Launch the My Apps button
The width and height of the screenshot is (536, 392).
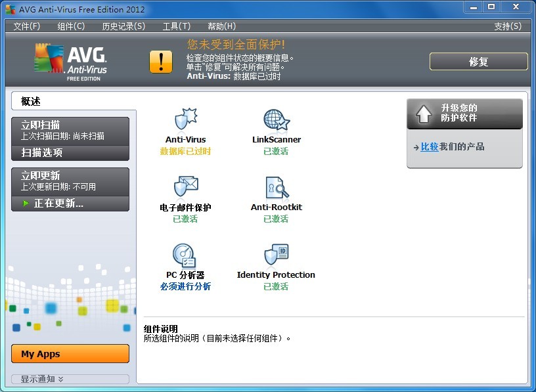tap(70, 354)
